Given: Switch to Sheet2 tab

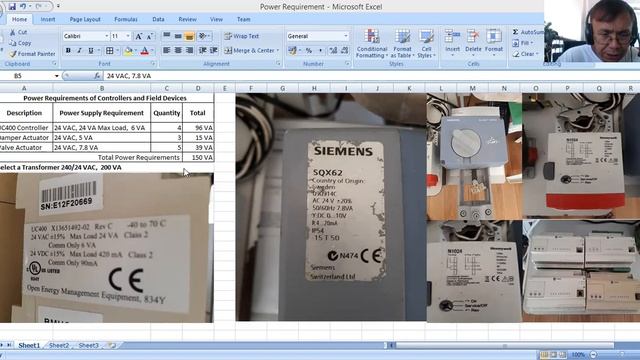Looking at the screenshot, I should click(59, 345).
